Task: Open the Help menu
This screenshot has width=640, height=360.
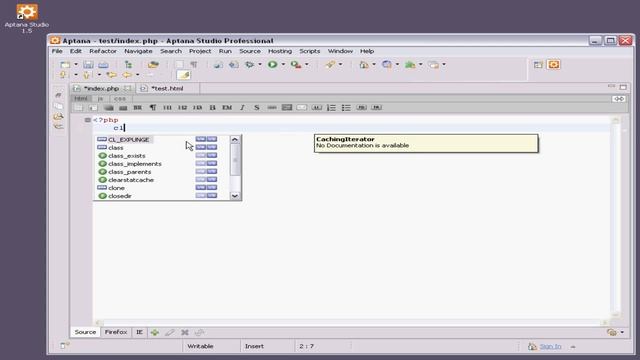Action: pyautogui.click(x=367, y=51)
